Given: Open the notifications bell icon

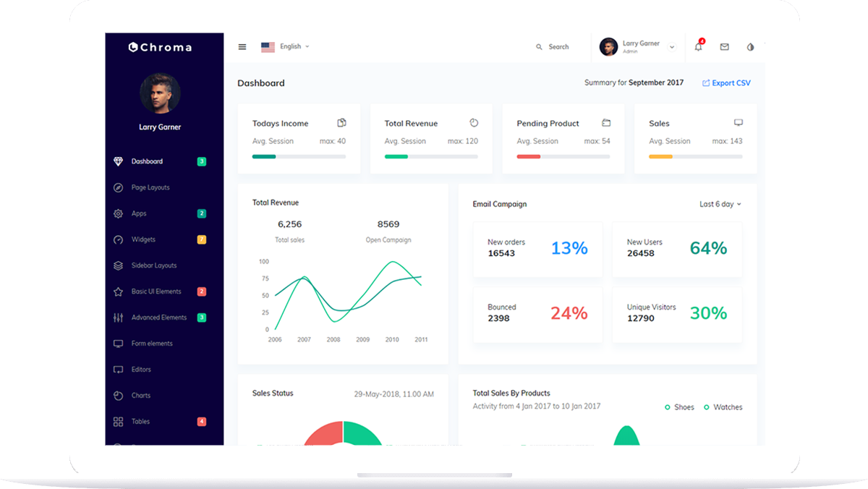Looking at the screenshot, I should [x=698, y=47].
